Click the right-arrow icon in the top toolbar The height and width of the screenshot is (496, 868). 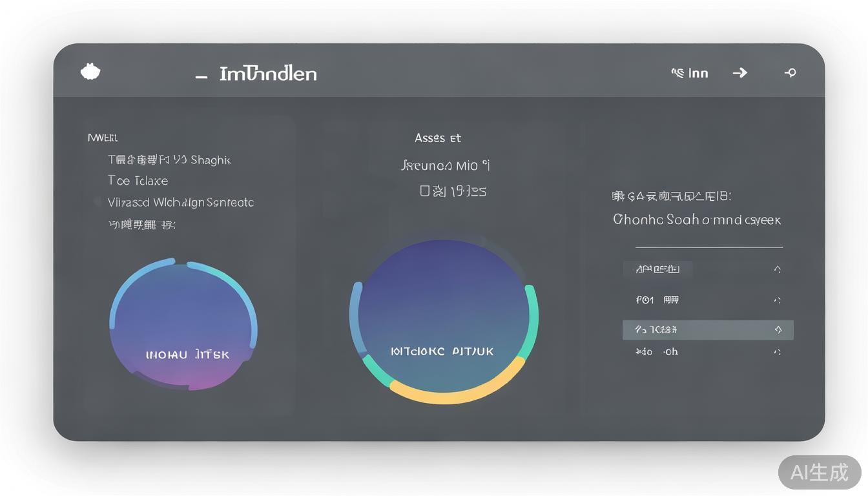740,73
